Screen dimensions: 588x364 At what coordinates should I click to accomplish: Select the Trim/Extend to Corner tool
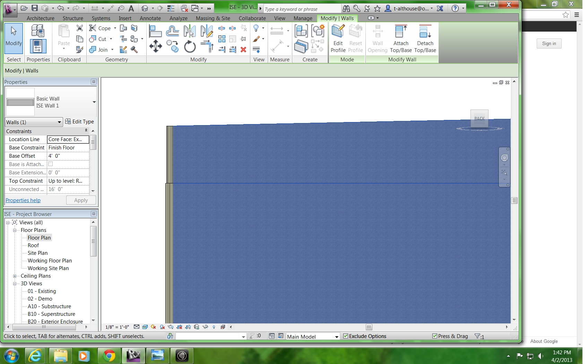207,46
